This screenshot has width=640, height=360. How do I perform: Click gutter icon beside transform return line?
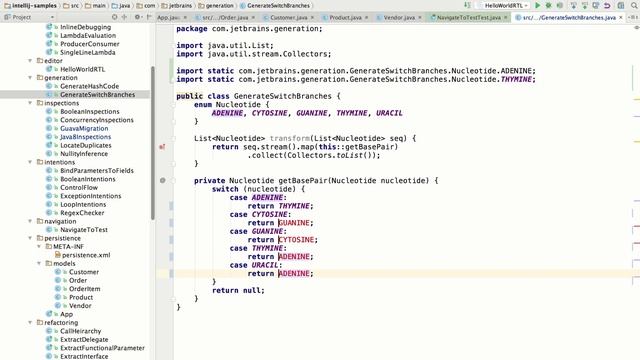point(162,147)
